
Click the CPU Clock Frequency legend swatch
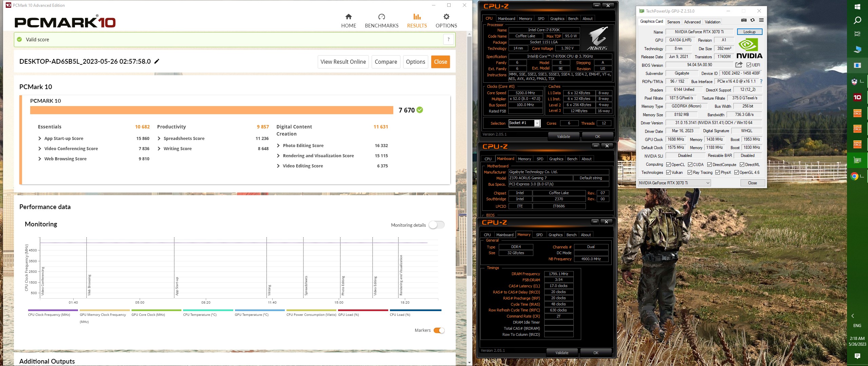53,310
